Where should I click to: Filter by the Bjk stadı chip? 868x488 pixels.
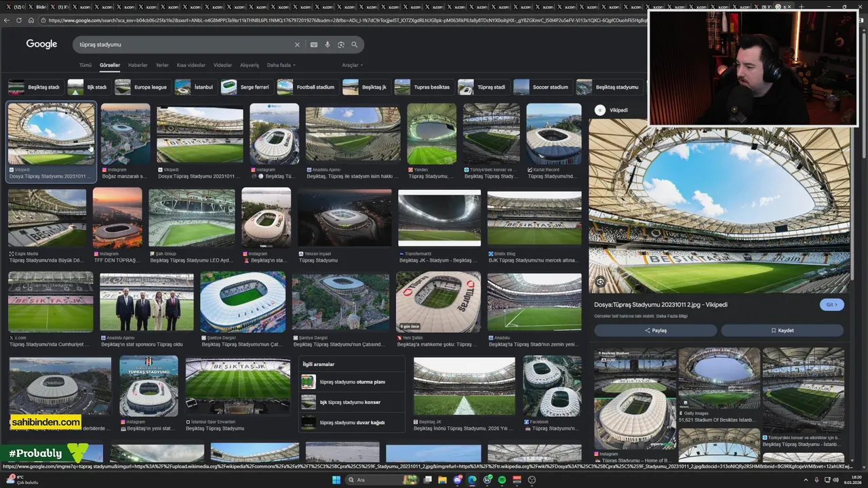88,87
